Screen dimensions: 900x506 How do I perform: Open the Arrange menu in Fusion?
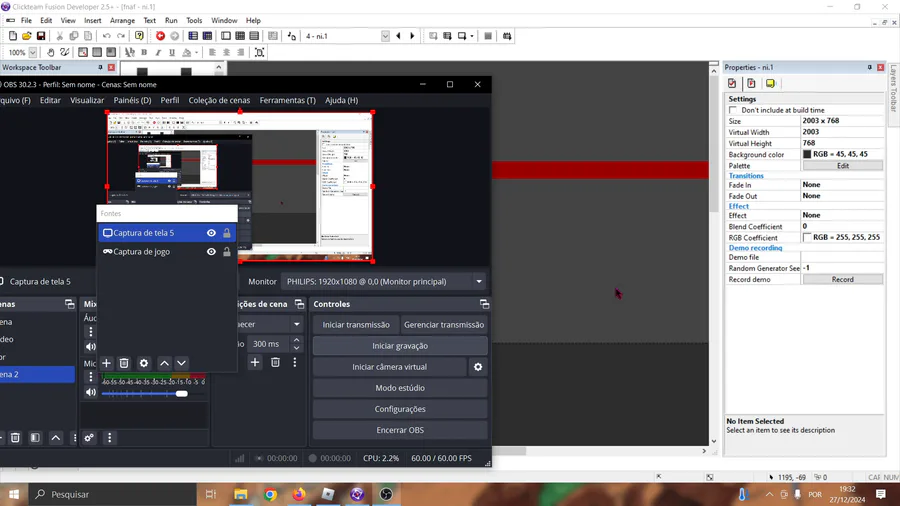point(122,20)
